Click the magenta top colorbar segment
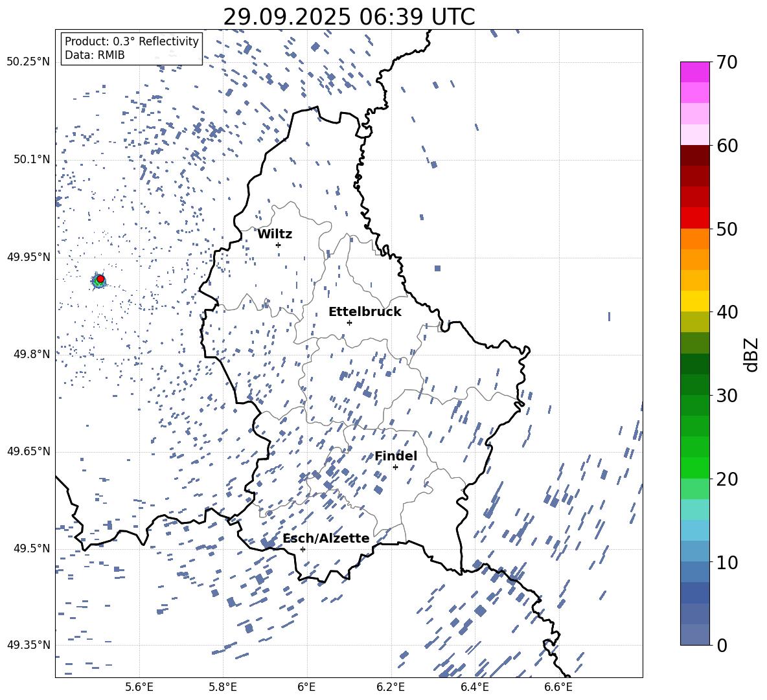The width and height of the screenshot is (767, 700). coord(694,72)
